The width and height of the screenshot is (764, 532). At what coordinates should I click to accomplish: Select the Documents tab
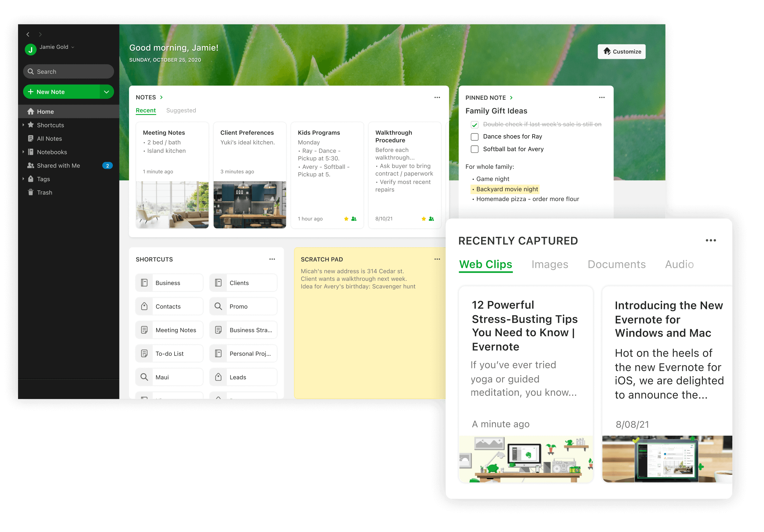coord(617,264)
